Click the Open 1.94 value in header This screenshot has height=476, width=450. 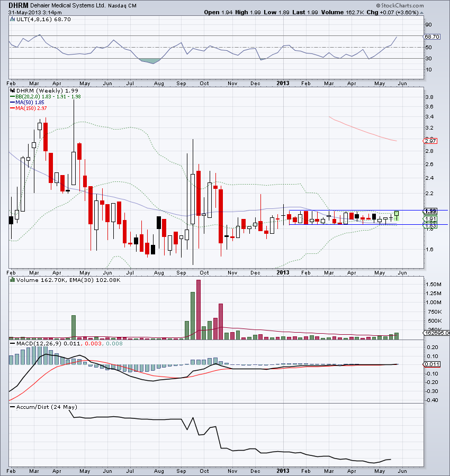(x=218, y=13)
